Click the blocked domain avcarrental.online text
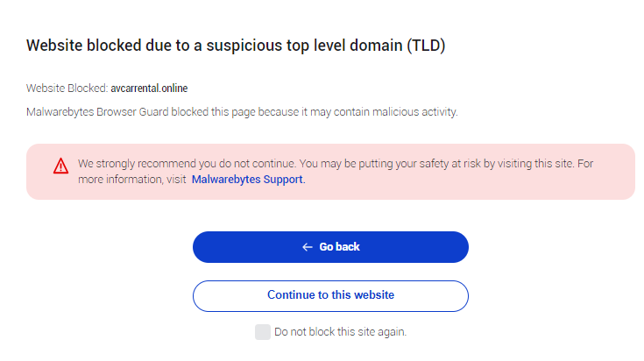Viewport: 644px width, 361px height. (x=150, y=88)
